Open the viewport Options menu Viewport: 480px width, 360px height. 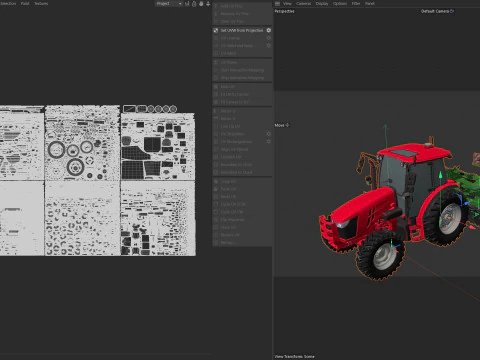click(x=340, y=3)
